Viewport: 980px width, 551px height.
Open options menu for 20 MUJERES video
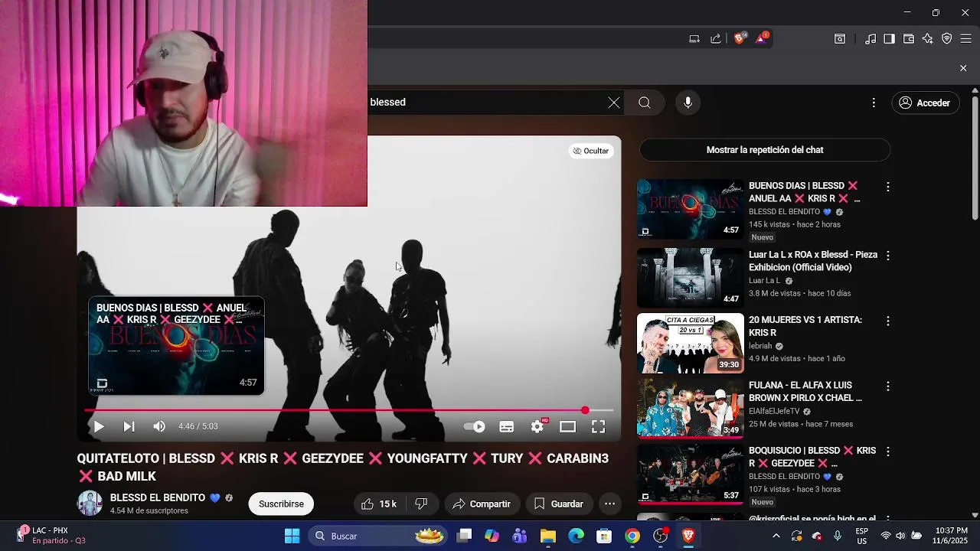click(x=888, y=321)
